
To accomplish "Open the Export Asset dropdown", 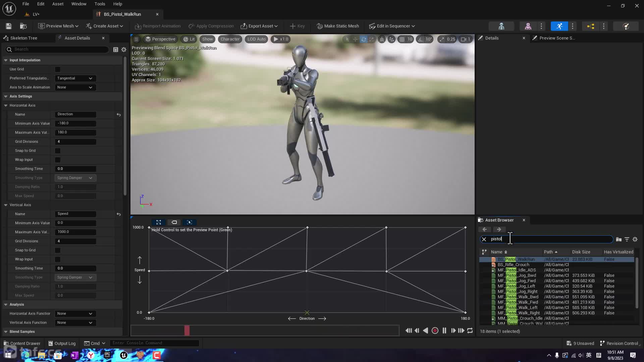I will coord(259,26).
